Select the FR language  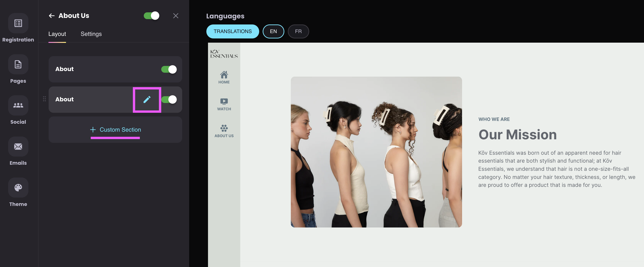tap(298, 31)
